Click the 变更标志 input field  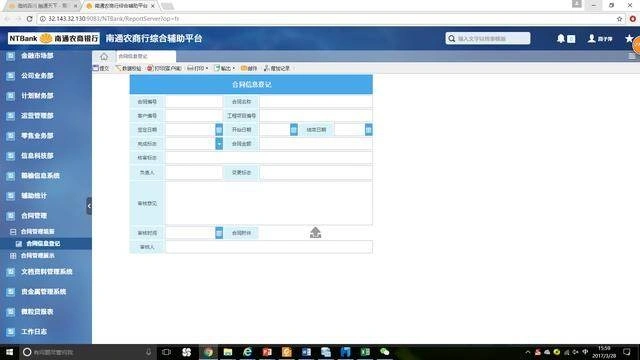coord(316,172)
